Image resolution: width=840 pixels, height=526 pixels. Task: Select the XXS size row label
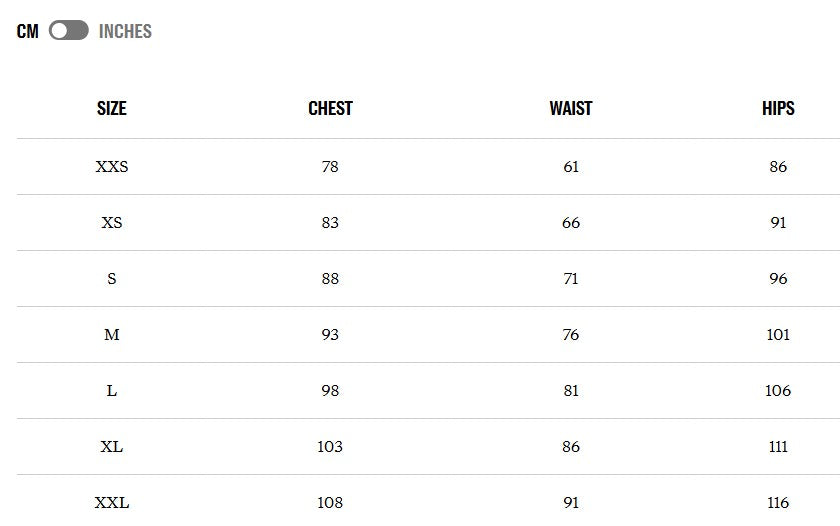(x=111, y=167)
